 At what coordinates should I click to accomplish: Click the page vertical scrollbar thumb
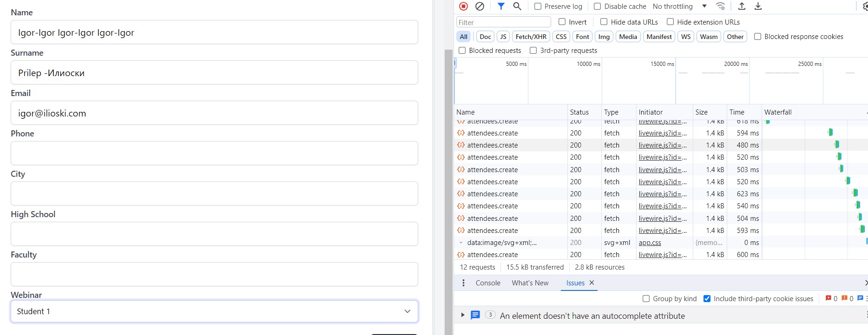click(448, 186)
